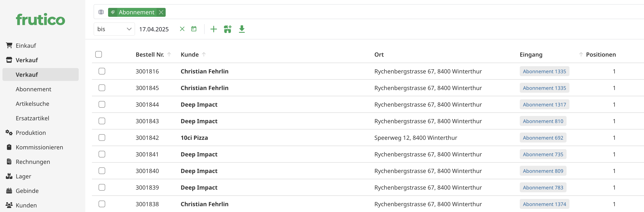Open Abonnement 1317 link
This screenshot has width=644, height=212.
[x=544, y=104]
